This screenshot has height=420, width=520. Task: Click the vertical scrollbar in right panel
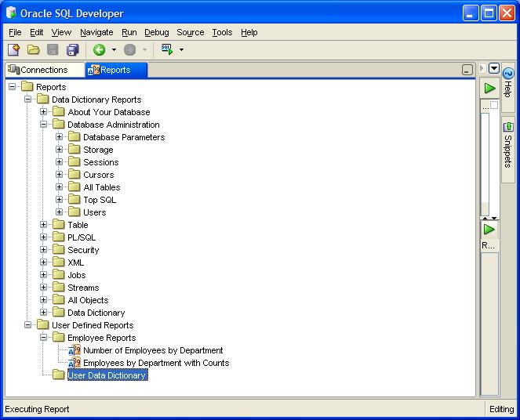click(x=485, y=164)
